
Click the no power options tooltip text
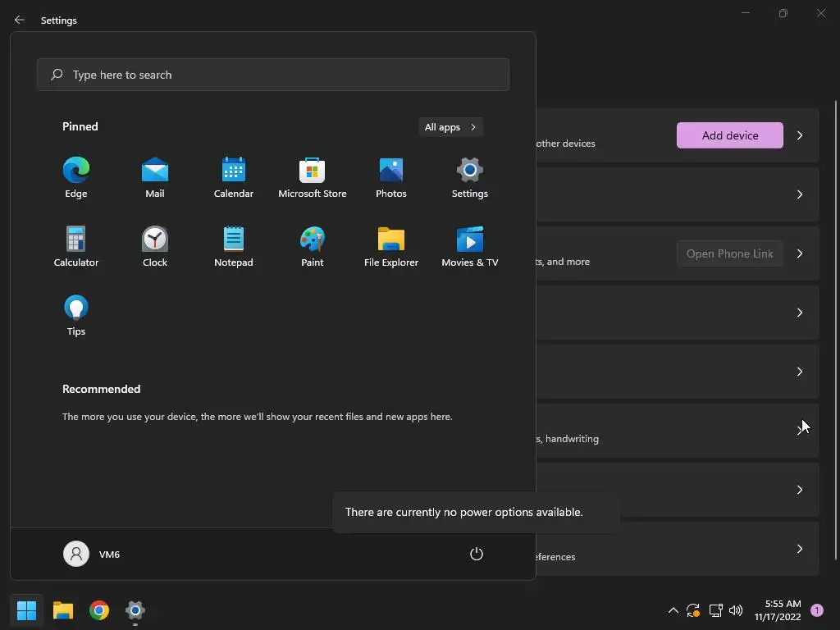click(x=464, y=512)
